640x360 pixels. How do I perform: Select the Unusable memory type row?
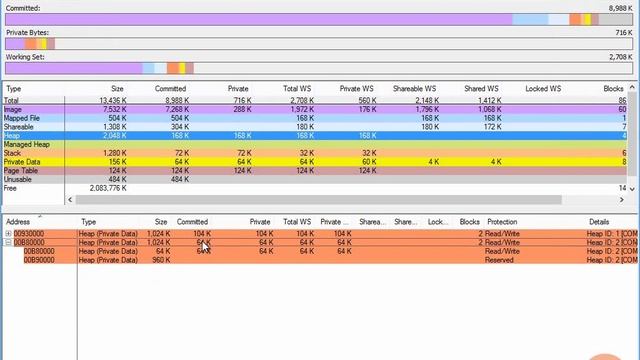[315, 180]
